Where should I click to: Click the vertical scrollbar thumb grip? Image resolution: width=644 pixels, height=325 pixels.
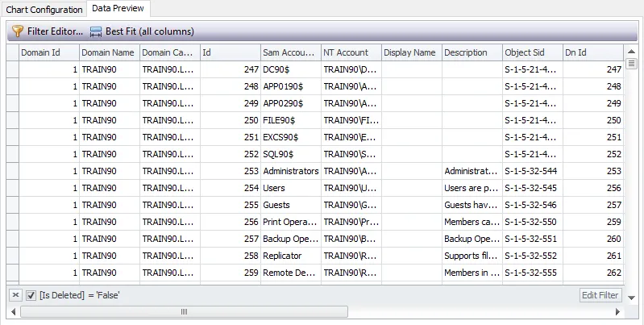click(631, 64)
